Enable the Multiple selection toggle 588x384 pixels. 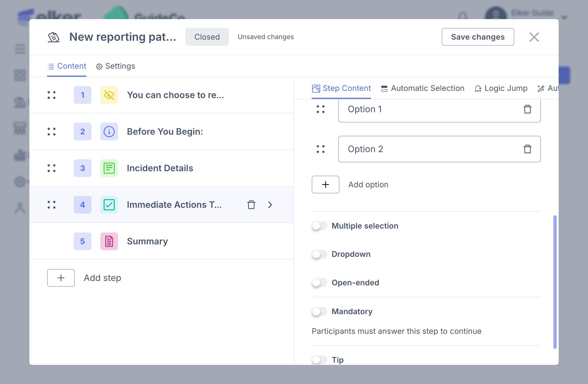pos(319,226)
